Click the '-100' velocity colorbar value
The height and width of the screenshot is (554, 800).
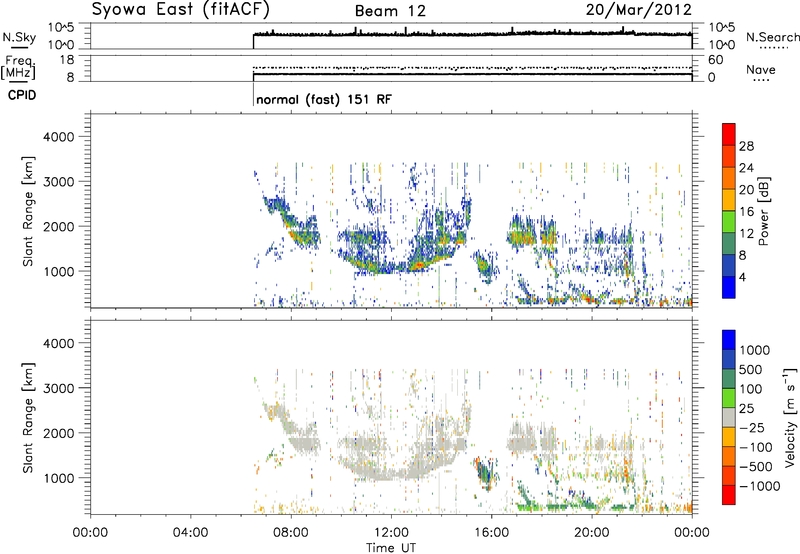(x=756, y=447)
